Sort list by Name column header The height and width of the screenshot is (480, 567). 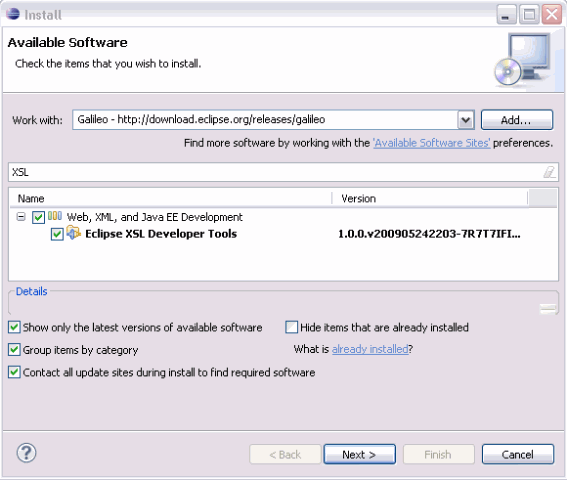pos(171,198)
